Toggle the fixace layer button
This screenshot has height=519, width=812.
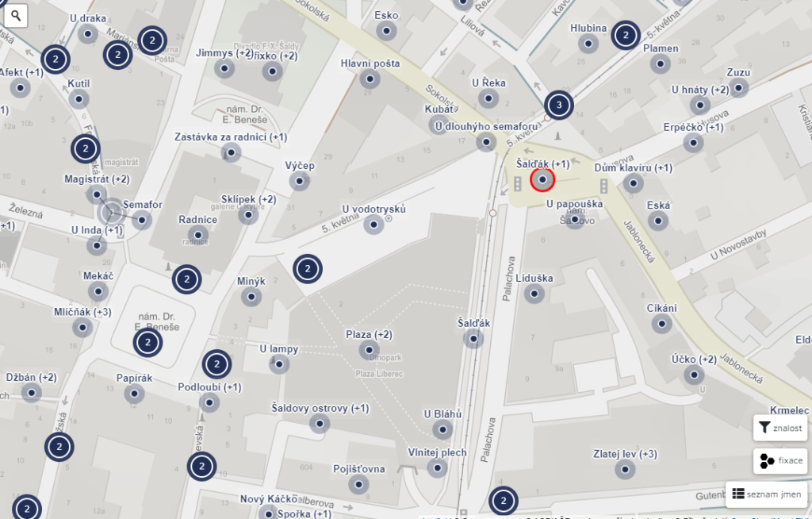(780, 460)
